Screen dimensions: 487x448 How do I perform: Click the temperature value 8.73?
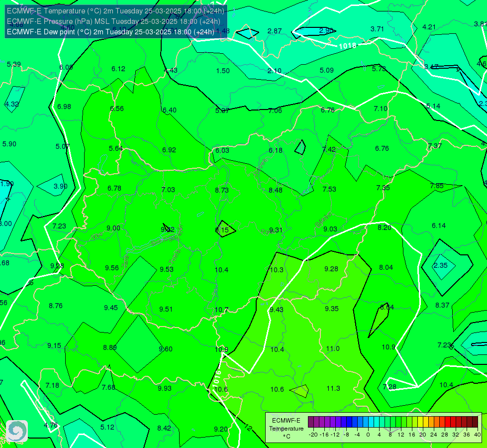pos(222,190)
